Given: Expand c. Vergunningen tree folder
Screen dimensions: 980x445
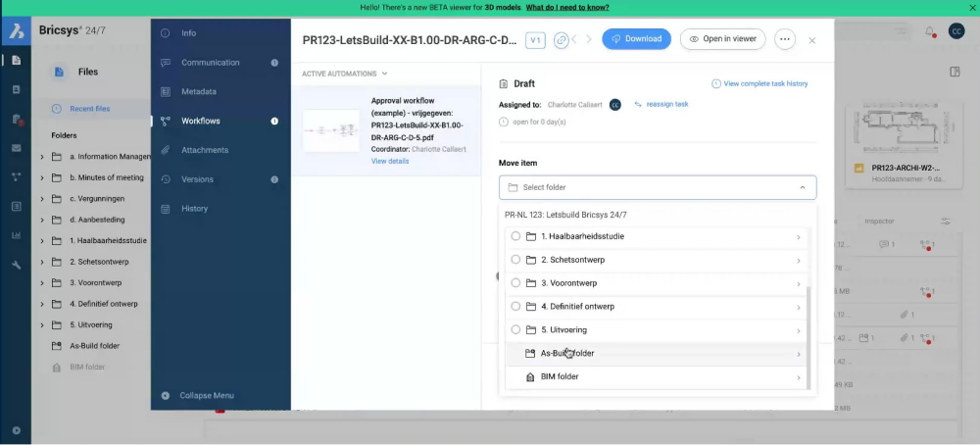Looking at the screenshot, I should tap(42, 199).
